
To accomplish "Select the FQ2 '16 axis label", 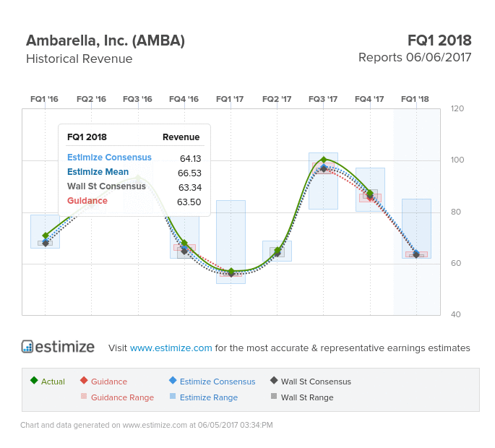I will pos(91,99).
